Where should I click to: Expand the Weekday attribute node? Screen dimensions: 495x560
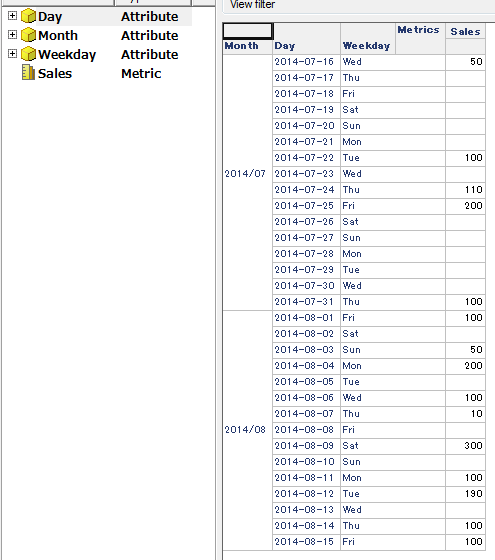pos(12,54)
